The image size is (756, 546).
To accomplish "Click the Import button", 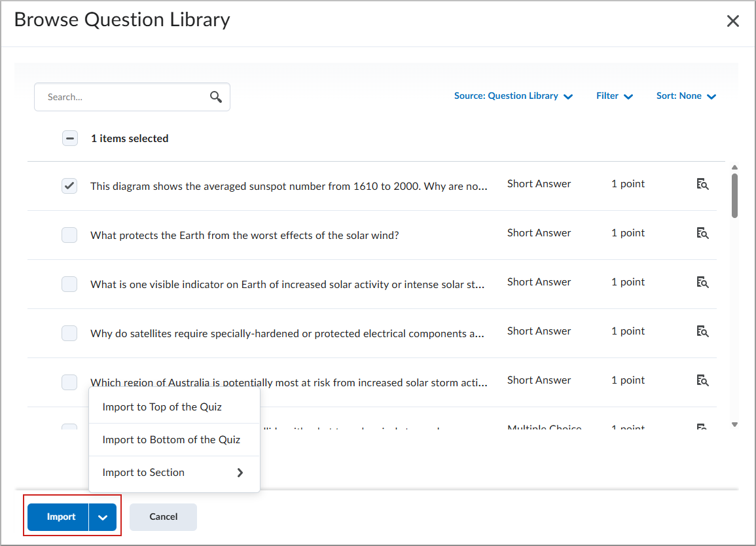I will click(x=62, y=517).
